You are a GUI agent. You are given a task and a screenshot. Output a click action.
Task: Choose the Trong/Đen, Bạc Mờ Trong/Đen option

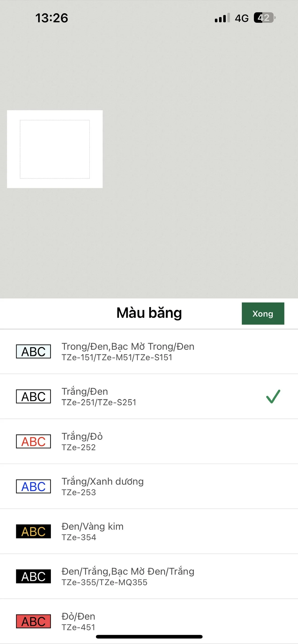(128, 351)
